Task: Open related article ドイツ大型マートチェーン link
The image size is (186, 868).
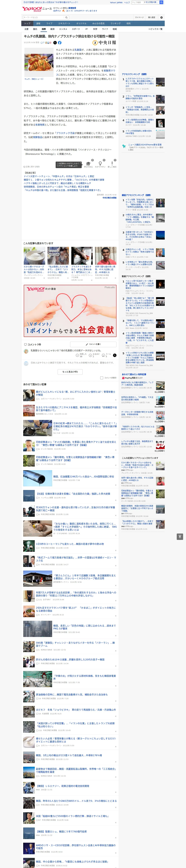Action: pyautogui.click(x=59, y=176)
